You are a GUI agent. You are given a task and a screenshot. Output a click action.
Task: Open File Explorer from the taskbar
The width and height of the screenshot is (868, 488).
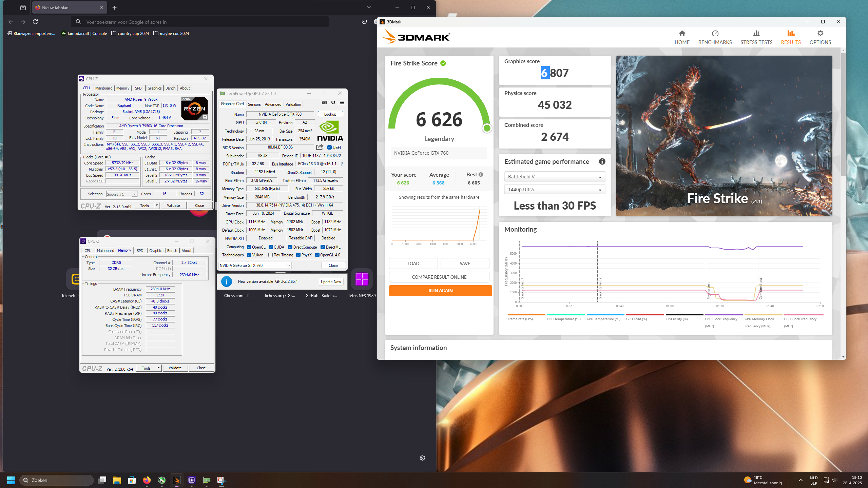point(117,480)
